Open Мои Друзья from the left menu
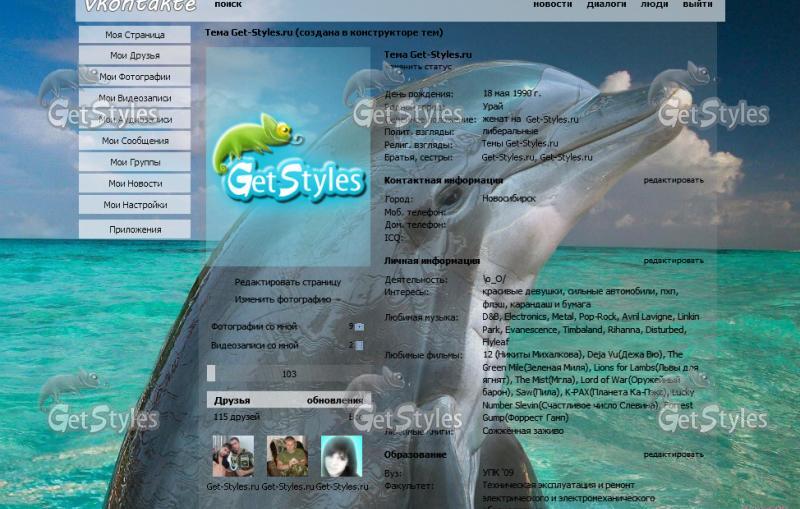The height and width of the screenshot is (509, 800). coord(135,56)
